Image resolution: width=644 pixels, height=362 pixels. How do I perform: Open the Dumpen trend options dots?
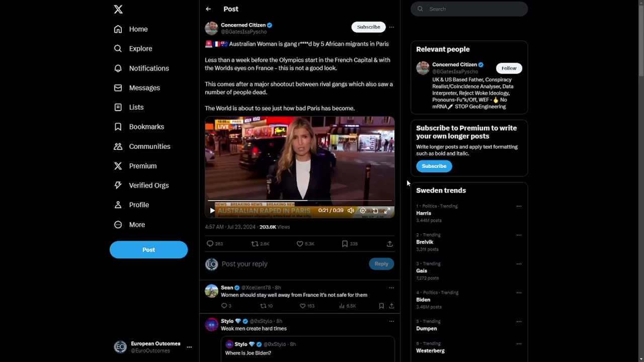coord(519,321)
